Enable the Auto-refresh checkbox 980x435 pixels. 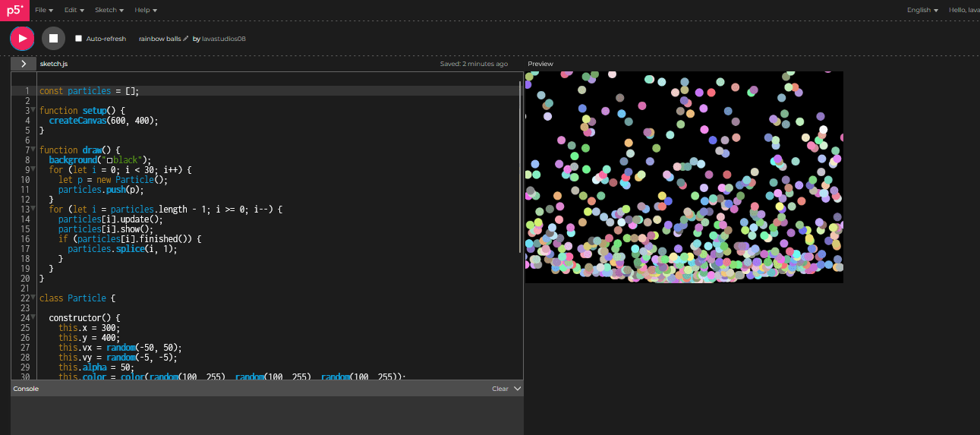[x=78, y=39]
